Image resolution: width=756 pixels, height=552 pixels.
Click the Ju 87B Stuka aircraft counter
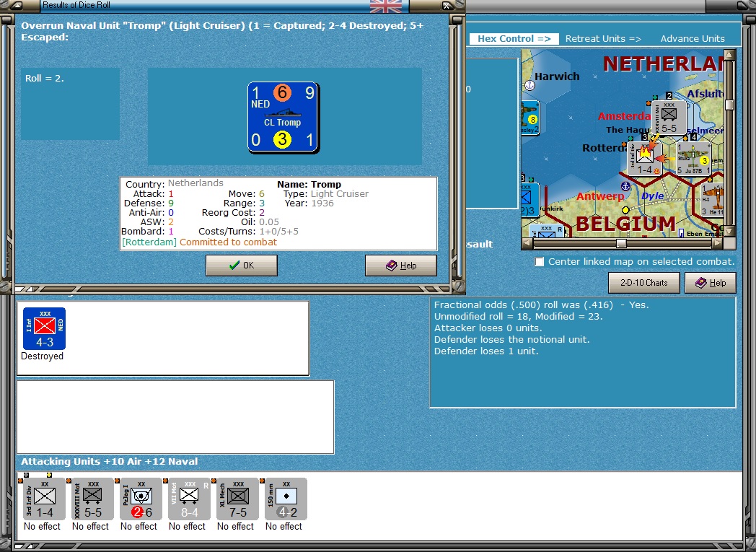693,159
